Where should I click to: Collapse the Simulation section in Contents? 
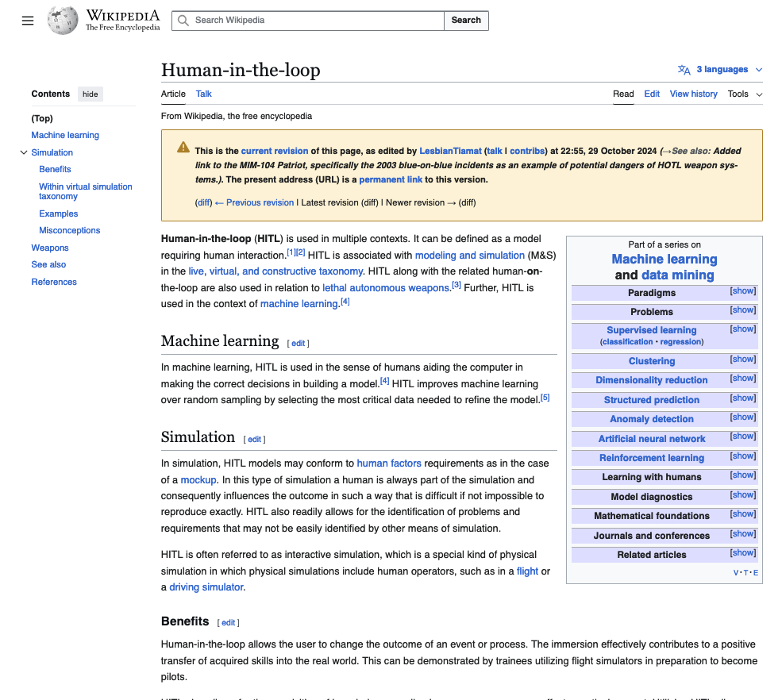click(23, 152)
